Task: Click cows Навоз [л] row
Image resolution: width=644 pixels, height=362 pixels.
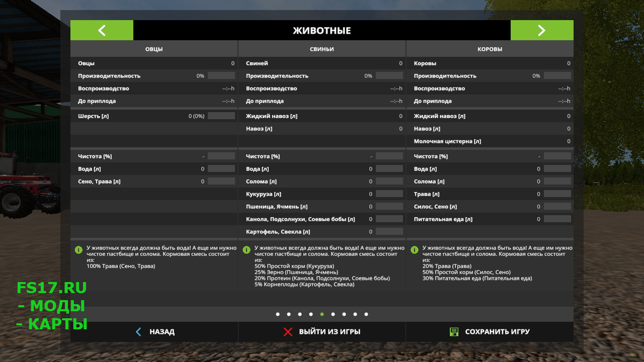Action: tap(490, 129)
